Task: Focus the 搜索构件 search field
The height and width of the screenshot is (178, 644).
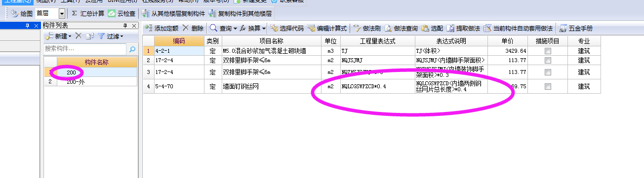Action: click(85, 49)
